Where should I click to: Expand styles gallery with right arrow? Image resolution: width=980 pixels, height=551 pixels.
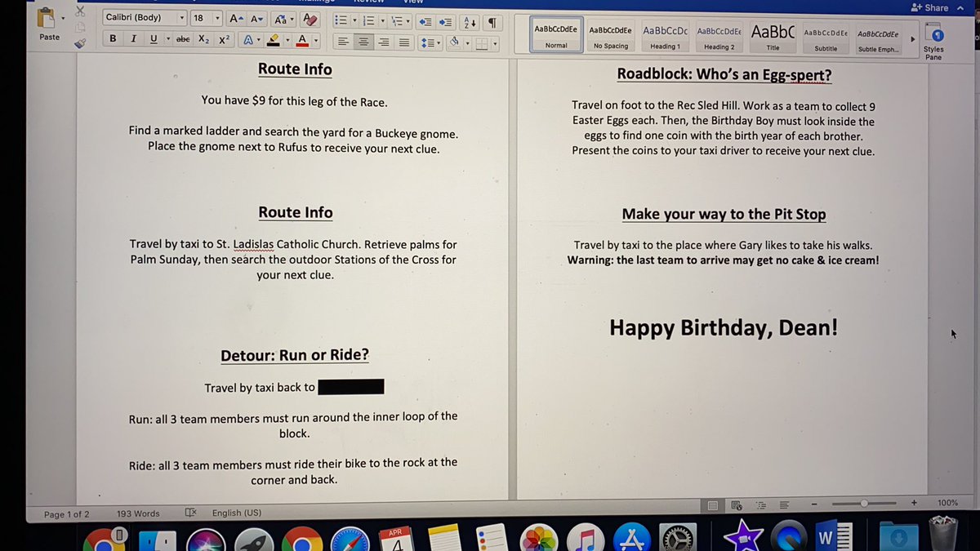coord(912,38)
